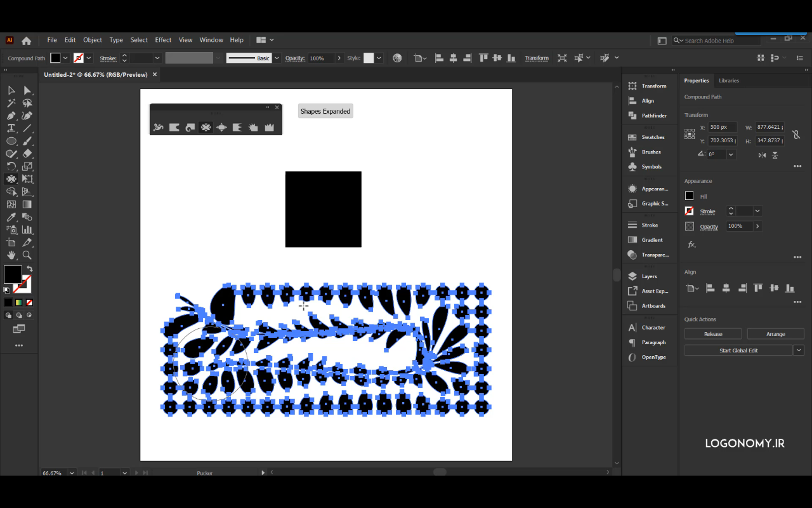
Task: Click the Release quick action button
Action: [713, 334]
